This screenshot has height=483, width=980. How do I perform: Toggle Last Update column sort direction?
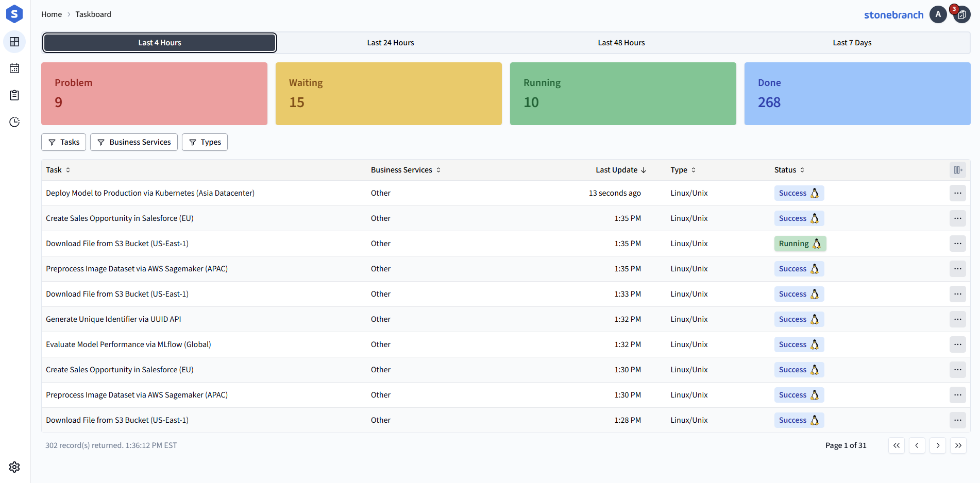(621, 170)
